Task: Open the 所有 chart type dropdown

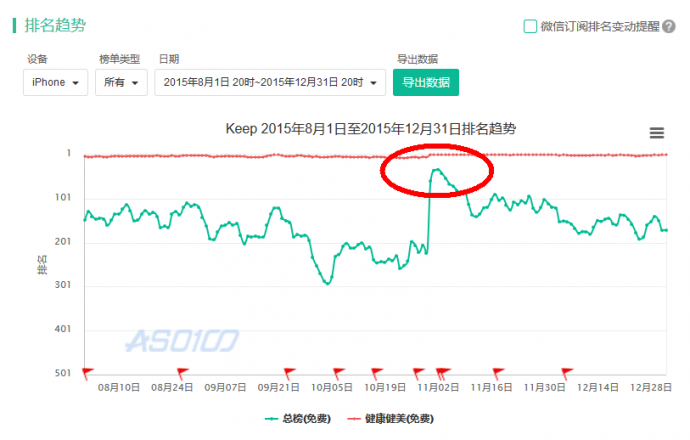Action: coord(121,82)
